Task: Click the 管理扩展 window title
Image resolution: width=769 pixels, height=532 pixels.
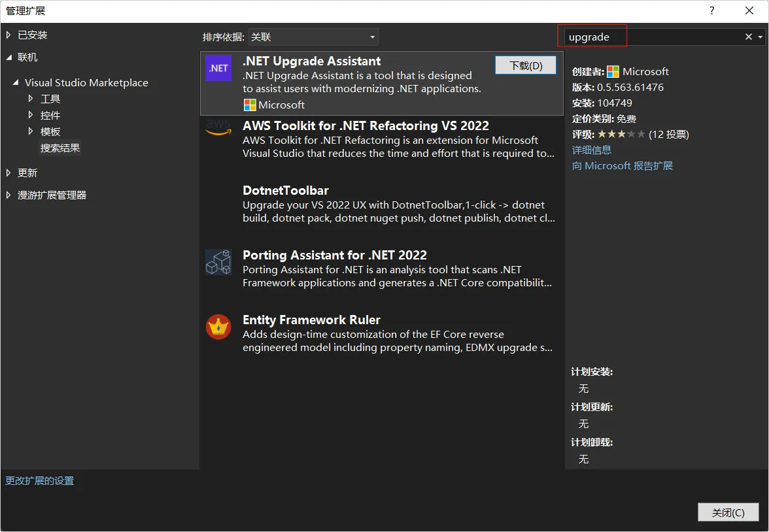Action: (26, 10)
